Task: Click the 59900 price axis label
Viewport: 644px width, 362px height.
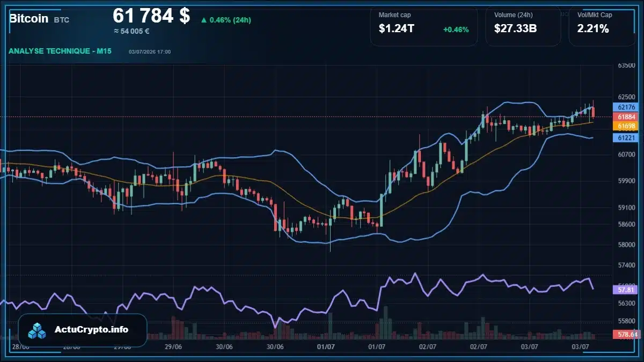Action: click(626, 181)
